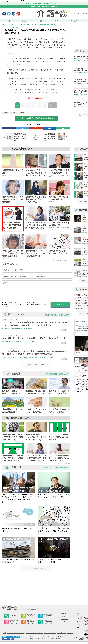
Task: Click the 次へ next page button
Action: 52,105
